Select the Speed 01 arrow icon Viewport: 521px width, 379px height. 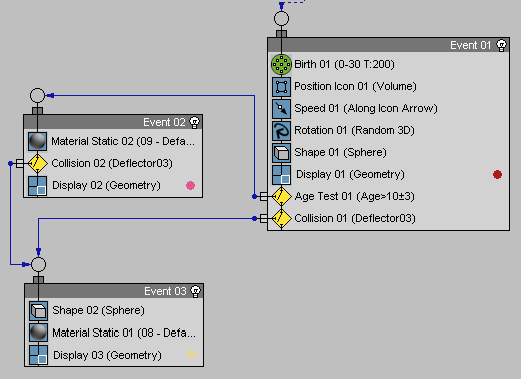tap(281, 109)
